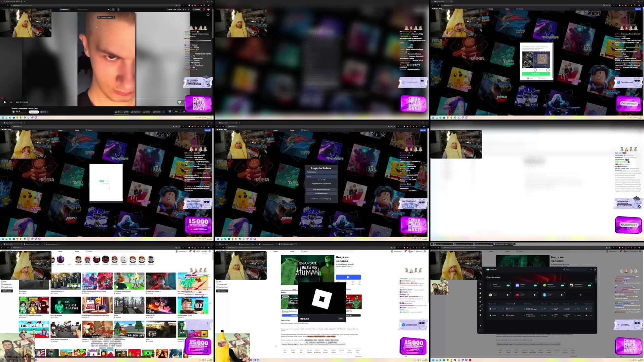The width and height of the screenshot is (644, 362).
Task: Toggle the Discord connection switch in ExitLag
Action: point(535,285)
